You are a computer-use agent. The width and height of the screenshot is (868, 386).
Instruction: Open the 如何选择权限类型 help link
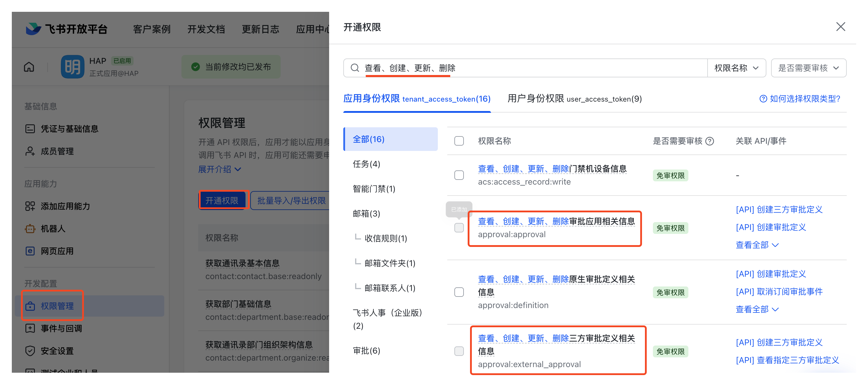tap(800, 99)
